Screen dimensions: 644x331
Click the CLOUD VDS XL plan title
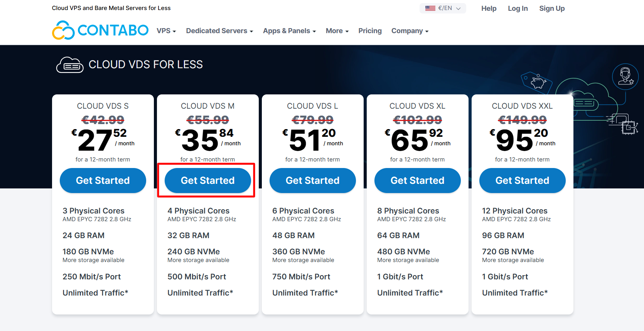(418, 106)
